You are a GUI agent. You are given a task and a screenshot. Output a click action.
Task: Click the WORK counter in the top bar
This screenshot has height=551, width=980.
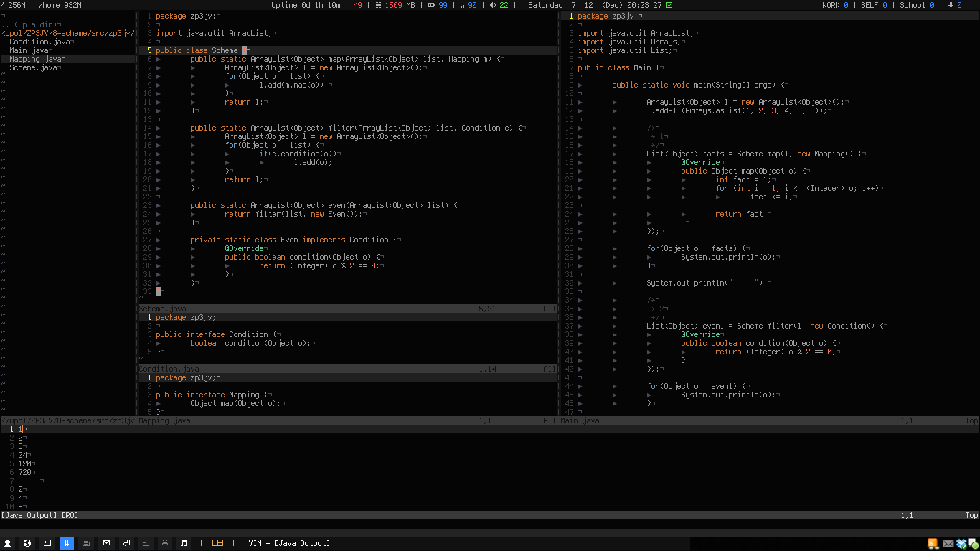click(835, 5)
